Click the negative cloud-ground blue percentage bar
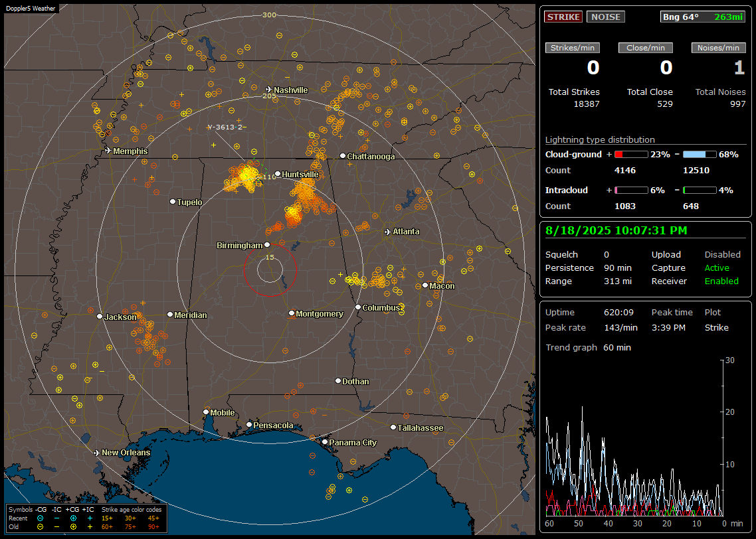Screen dimensions: 756x539 pos(700,155)
